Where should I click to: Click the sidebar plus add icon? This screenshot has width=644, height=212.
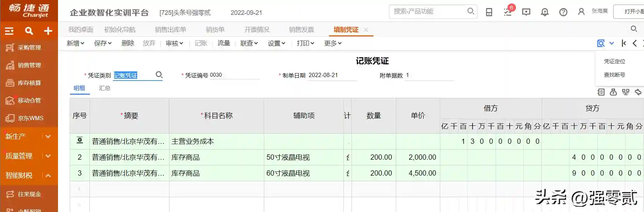coord(48,31)
